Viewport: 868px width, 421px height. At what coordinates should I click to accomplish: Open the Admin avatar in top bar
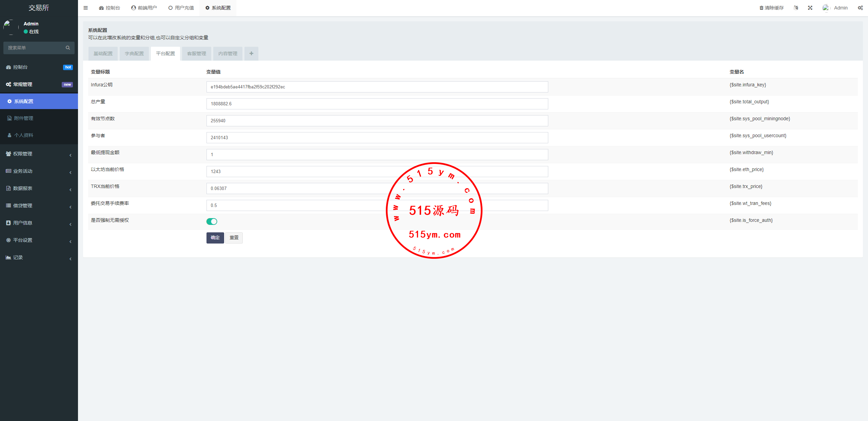coord(826,8)
